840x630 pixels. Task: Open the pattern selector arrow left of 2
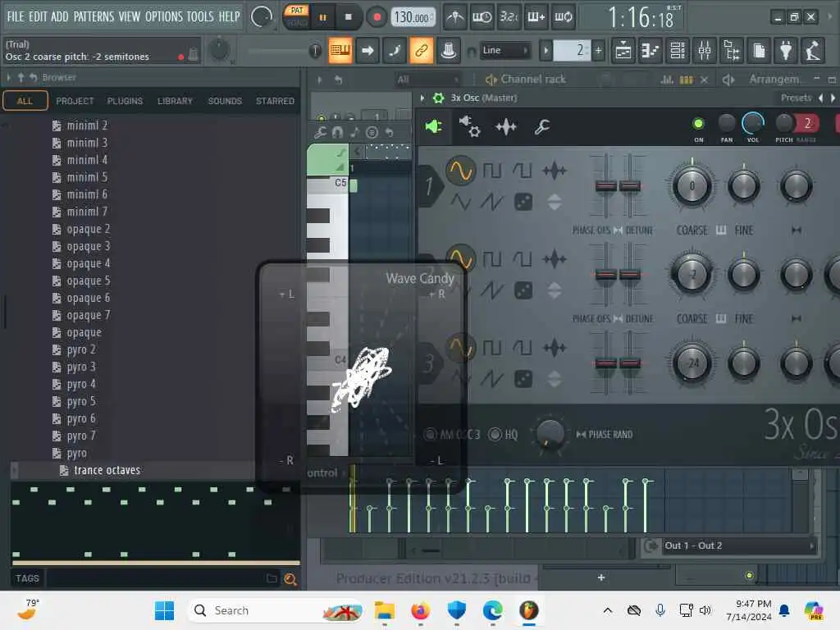click(x=546, y=51)
